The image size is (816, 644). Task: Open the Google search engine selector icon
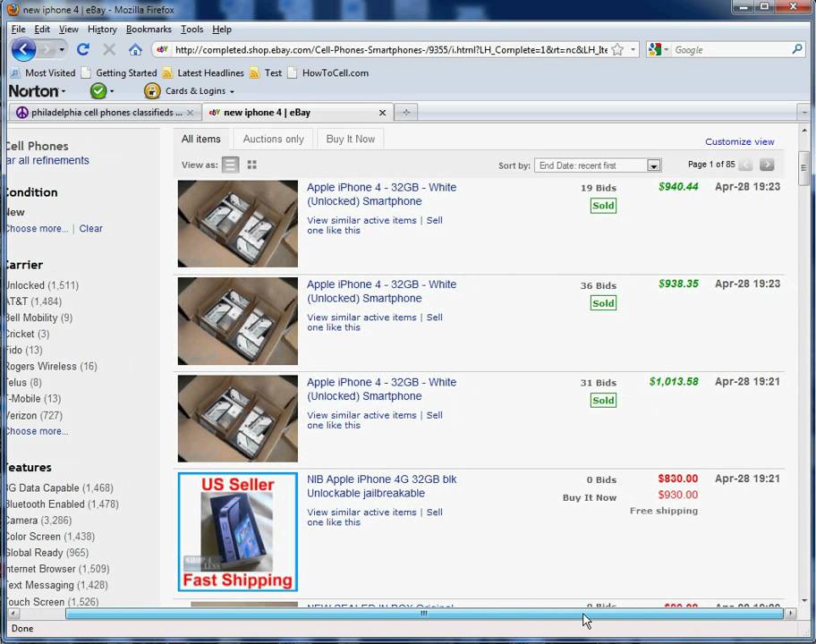[658, 49]
